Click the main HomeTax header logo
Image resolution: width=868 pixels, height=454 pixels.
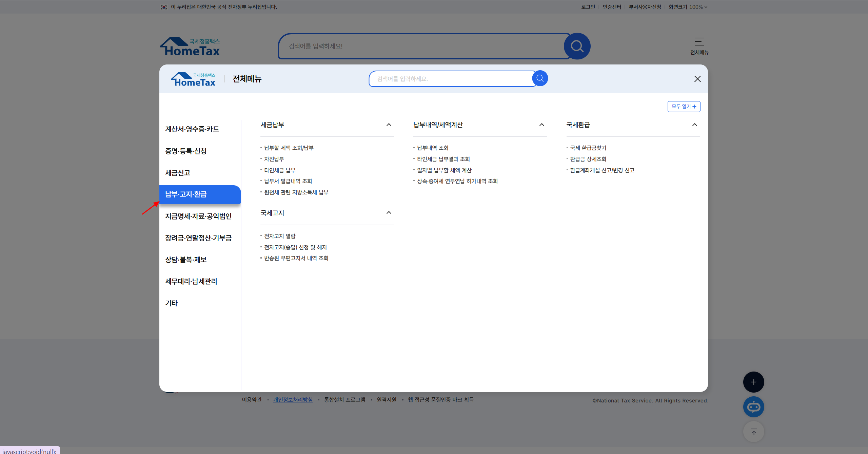[190, 47]
